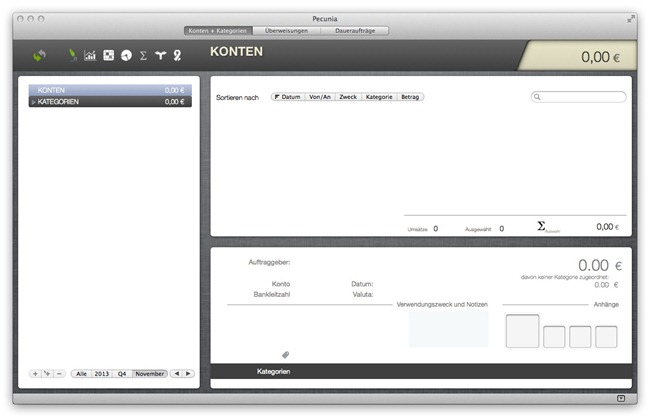Go to previous time period arrow
Screen dimensions: 650x417
(176, 373)
